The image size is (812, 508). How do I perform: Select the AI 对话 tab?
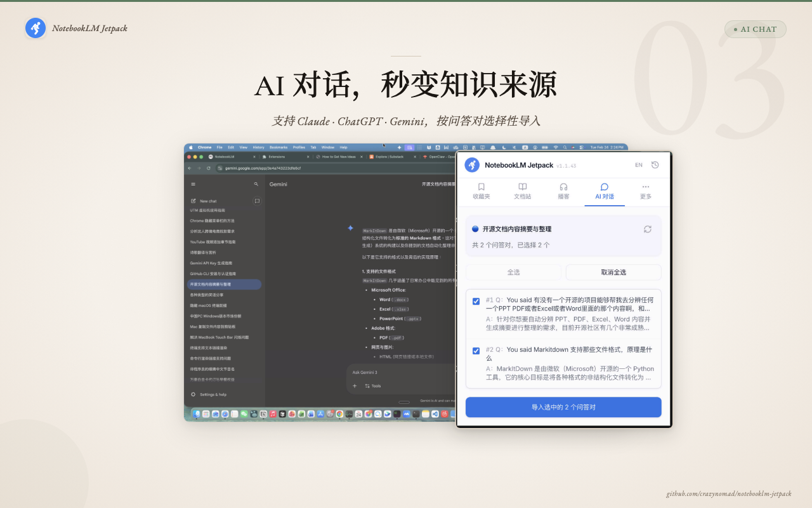605,192
